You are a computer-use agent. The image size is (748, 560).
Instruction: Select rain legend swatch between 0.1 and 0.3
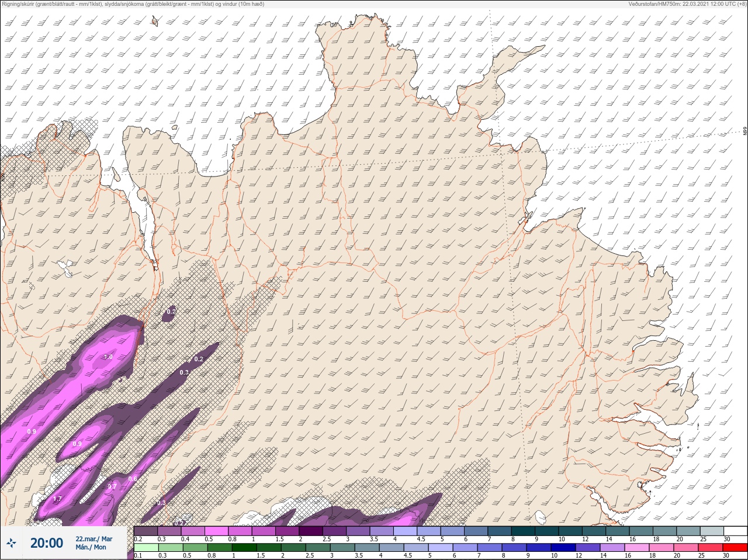click(146, 548)
